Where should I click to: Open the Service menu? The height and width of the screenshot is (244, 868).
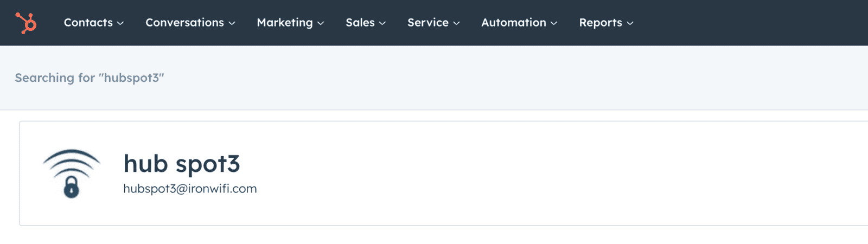pos(433,23)
